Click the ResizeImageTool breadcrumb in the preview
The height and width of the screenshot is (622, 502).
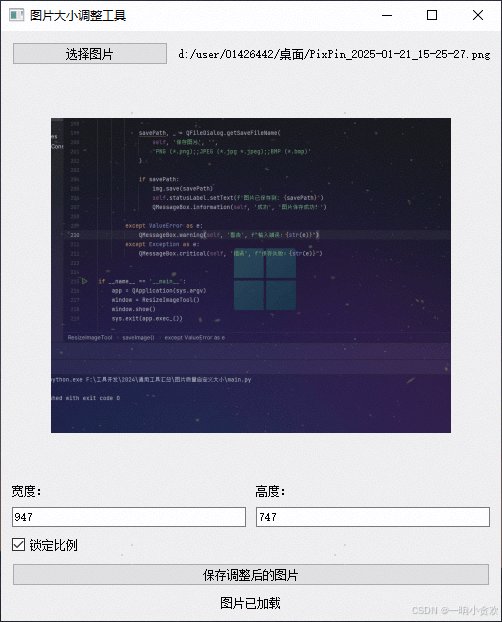(x=90, y=338)
